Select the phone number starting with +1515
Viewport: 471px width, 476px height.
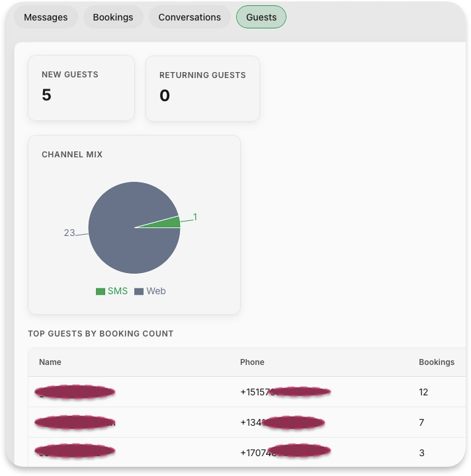pyautogui.click(x=284, y=392)
